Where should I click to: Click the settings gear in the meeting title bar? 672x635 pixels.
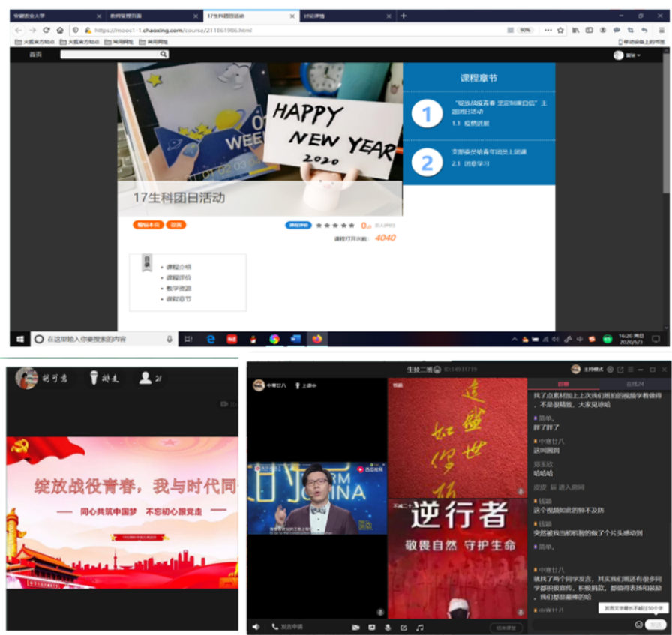coord(610,370)
